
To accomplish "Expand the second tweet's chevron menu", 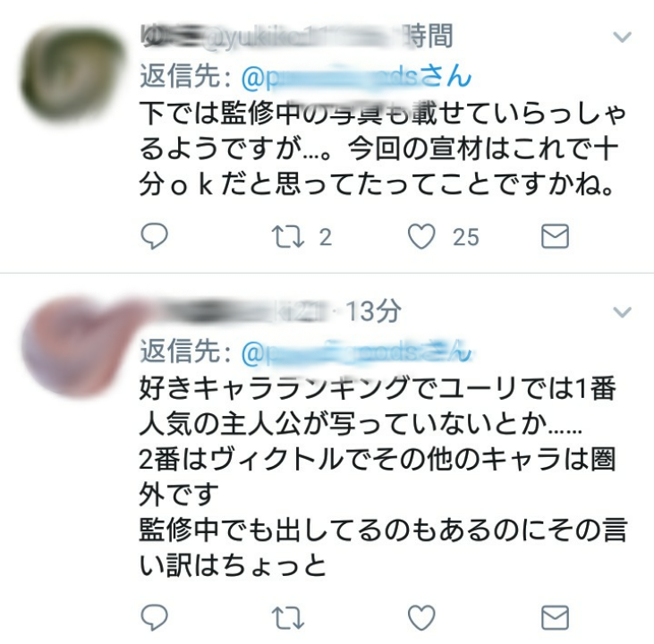I will coord(622,312).
